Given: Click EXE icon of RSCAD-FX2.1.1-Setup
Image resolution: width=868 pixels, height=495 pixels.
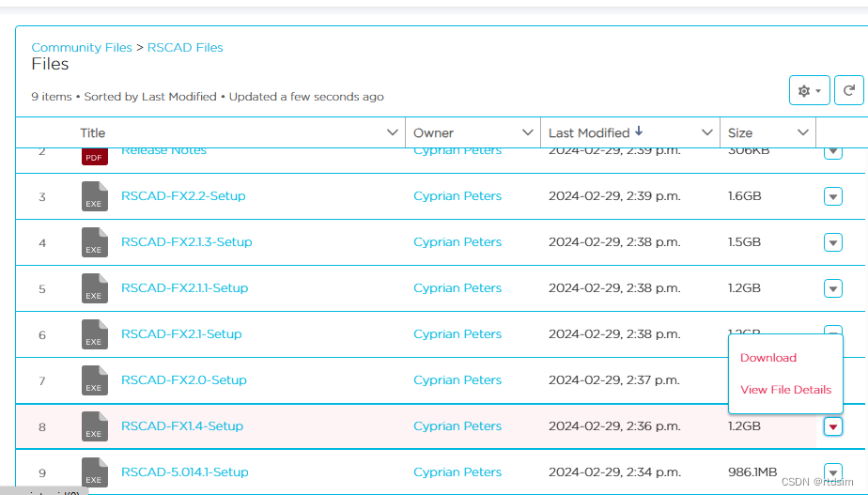Looking at the screenshot, I should pos(94,288).
